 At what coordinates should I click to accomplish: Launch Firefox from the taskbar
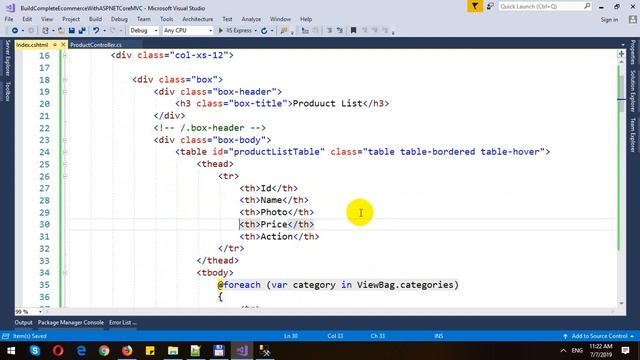tap(127, 351)
